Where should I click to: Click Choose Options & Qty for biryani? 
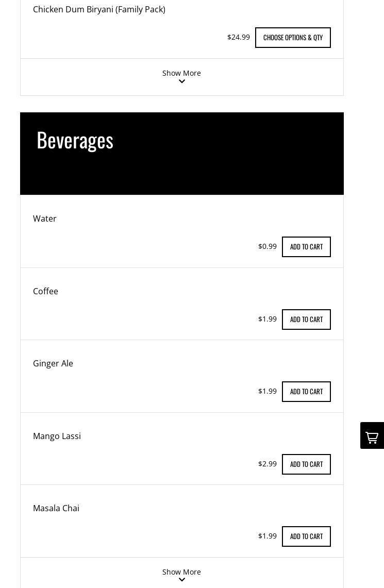point(293,38)
